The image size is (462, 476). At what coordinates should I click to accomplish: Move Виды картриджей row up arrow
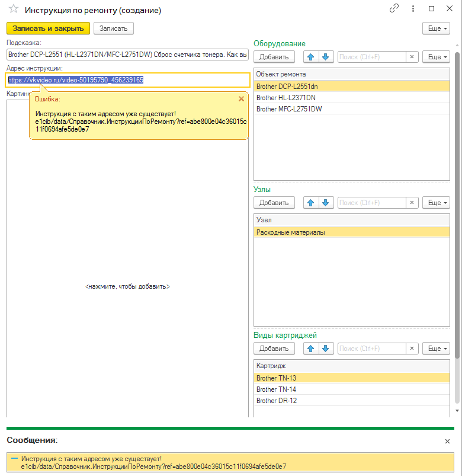pyautogui.click(x=311, y=349)
